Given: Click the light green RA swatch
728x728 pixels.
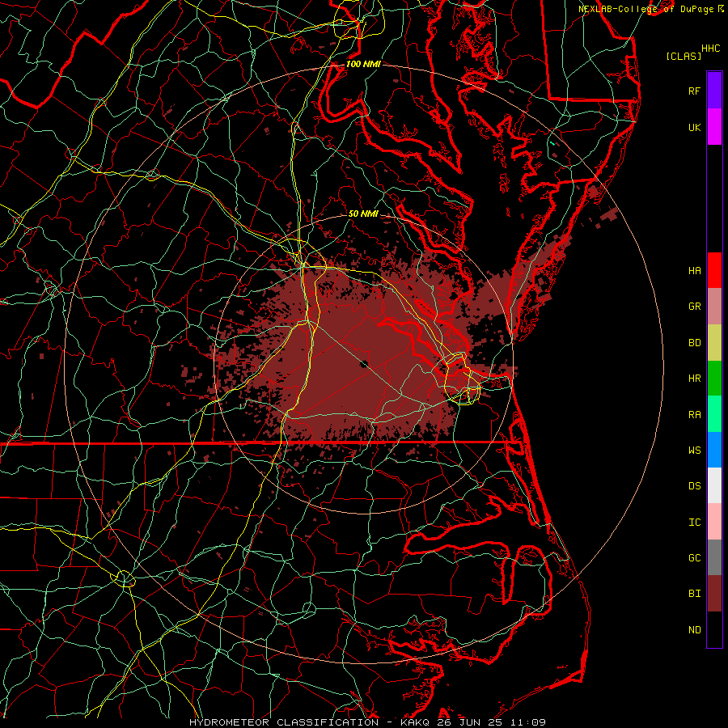Looking at the screenshot, I should pos(714,414).
